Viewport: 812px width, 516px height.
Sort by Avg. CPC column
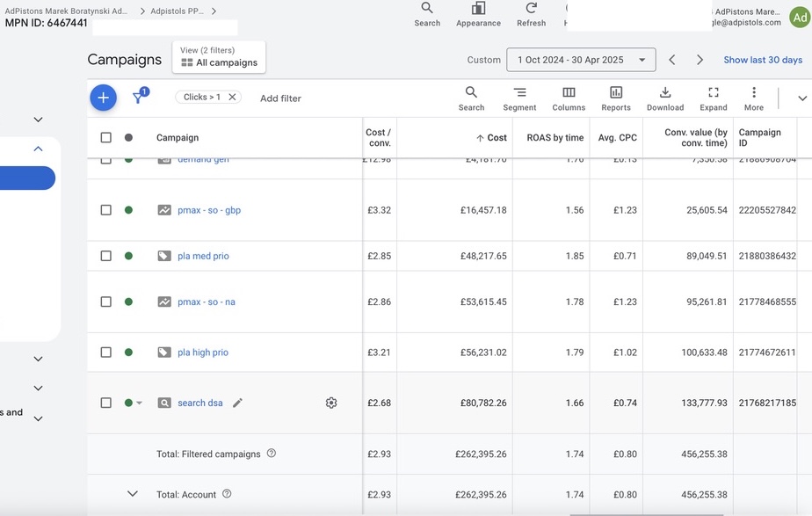tap(617, 137)
